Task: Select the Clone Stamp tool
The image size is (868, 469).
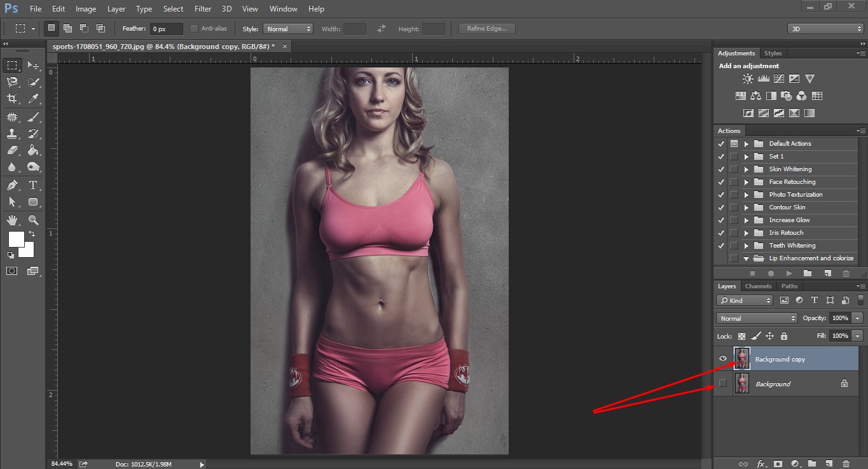Action: (x=12, y=134)
